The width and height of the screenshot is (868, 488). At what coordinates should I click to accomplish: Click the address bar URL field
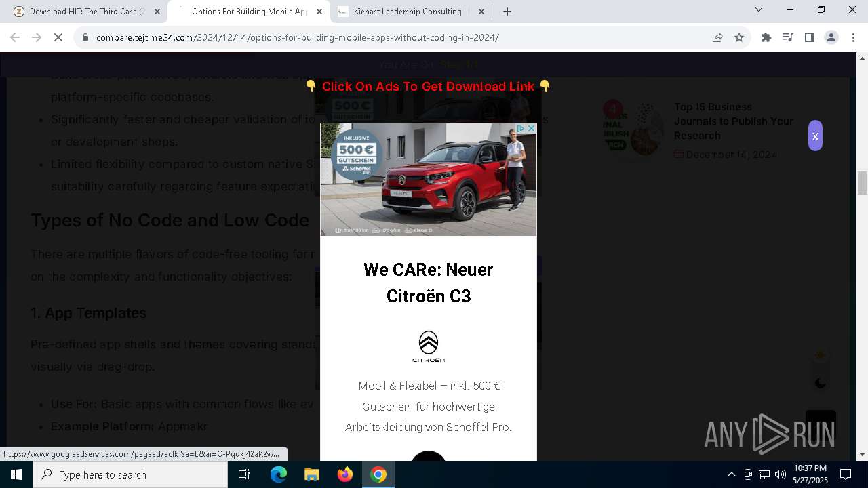(x=400, y=37)
